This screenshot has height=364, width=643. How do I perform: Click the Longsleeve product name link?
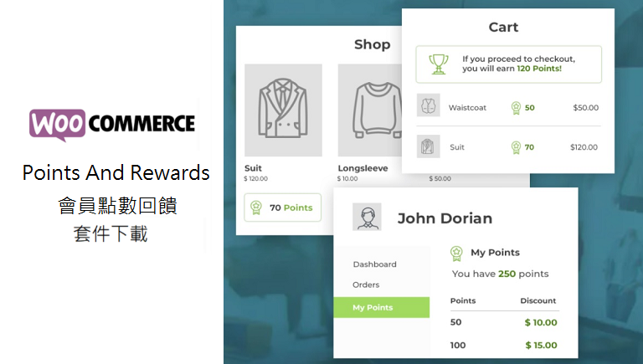[x=363, y=168]
